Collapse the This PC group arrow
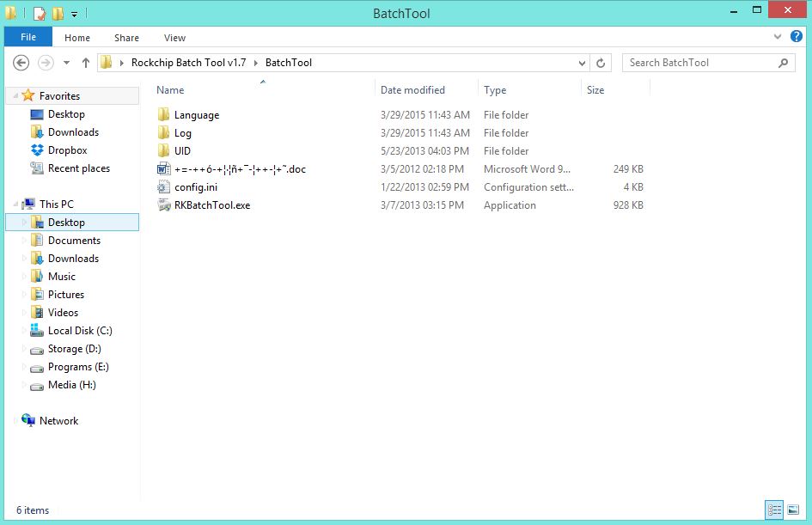The image size is (812, 525). 15,205
